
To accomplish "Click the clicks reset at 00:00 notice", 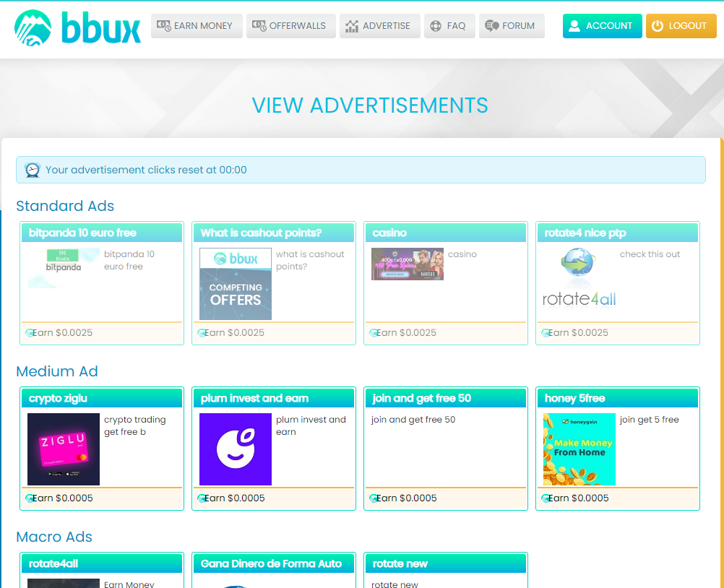I will (x=361, y=170).
